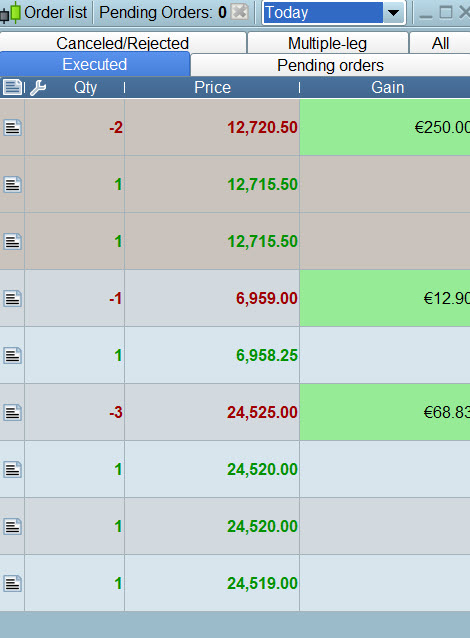Image resolution: width=470 pixels, height=638 pixels.
Task: Switch to the Canceled/Rejected tab
Action: (x=122, y=43)
